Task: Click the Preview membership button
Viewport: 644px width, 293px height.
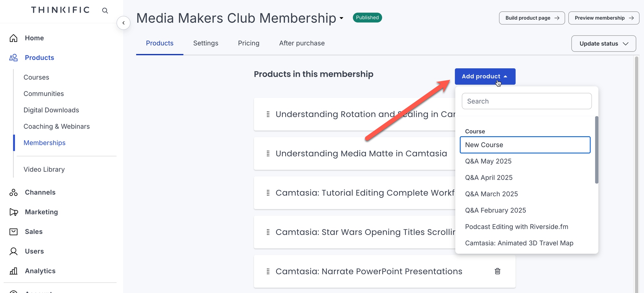Action: point(603,18)
